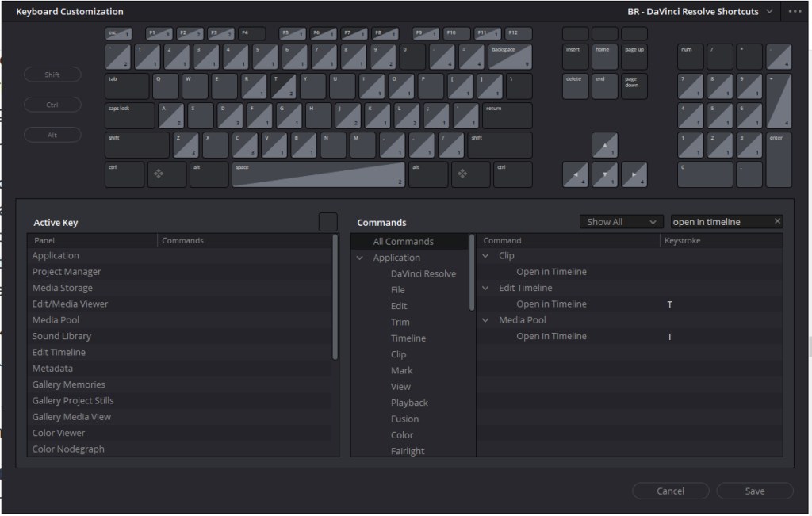
Task: Select the Windows key next to left alt
Action: pyautogui.click(x=167, y=174)
